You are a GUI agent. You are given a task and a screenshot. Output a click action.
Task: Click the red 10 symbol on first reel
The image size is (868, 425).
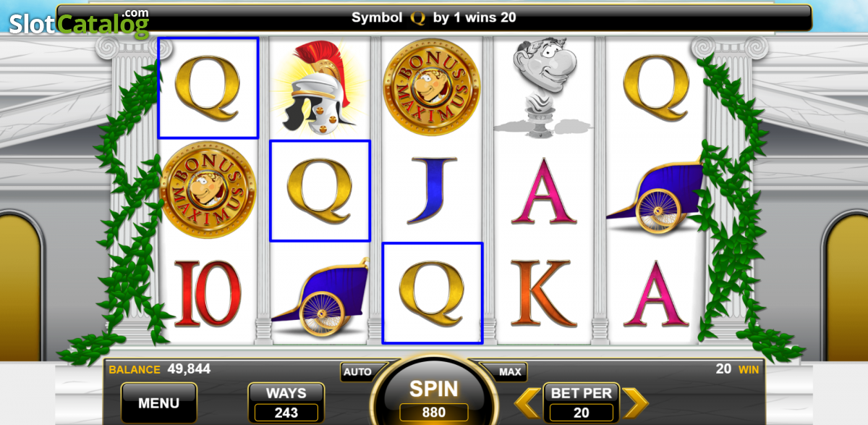tap(206, 294)
